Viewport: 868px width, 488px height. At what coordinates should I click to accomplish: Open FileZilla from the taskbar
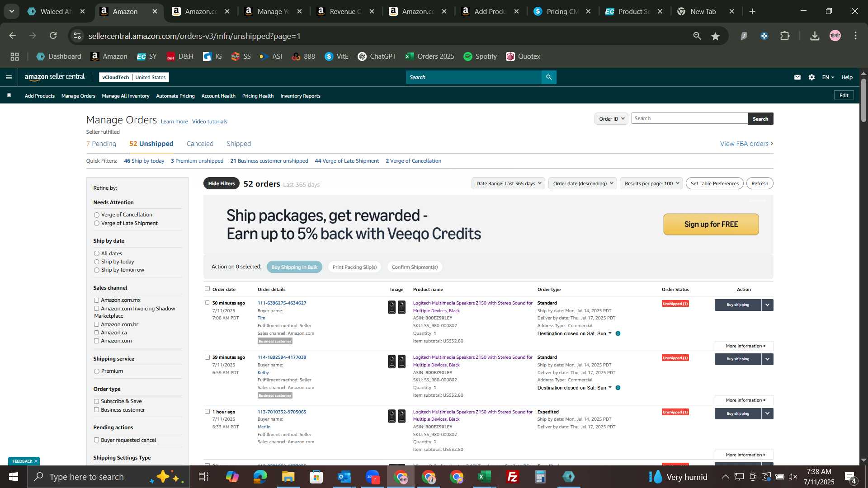point(512,477)
